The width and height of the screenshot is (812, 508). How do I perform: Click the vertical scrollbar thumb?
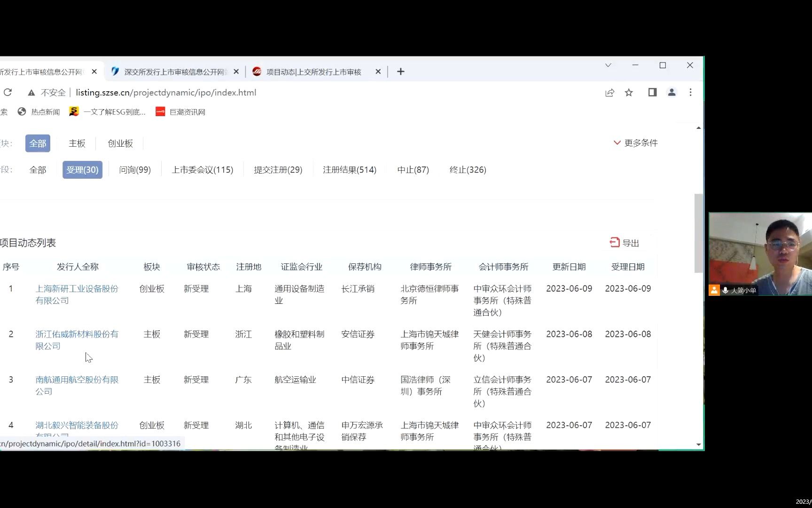pos(699,233)
